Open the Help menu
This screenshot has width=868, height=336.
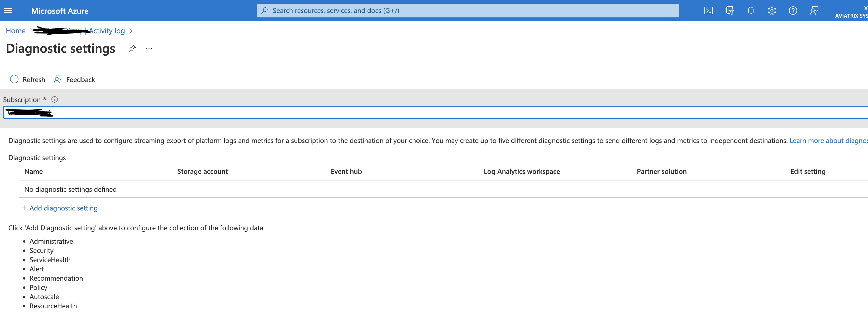(x=793, y=11)
